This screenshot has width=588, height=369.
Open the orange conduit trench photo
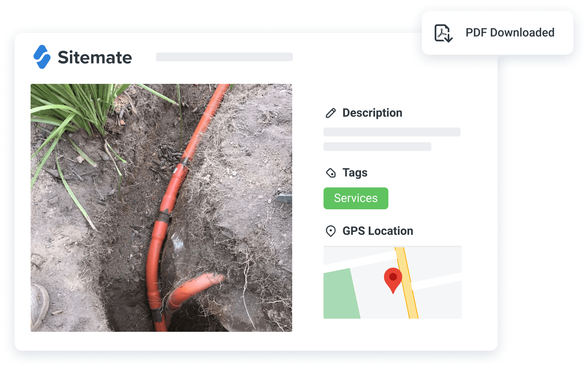(161, 208)
